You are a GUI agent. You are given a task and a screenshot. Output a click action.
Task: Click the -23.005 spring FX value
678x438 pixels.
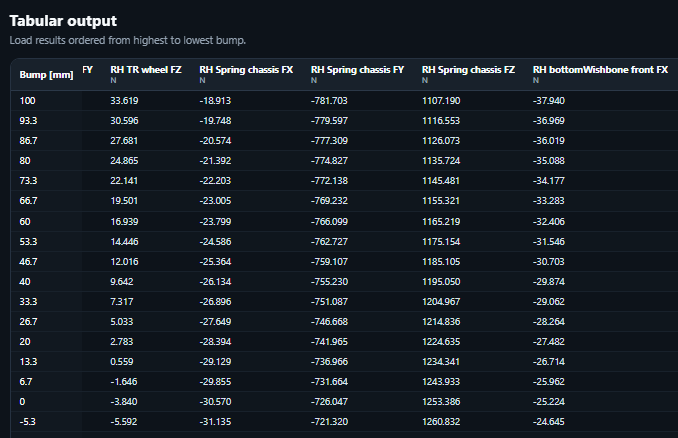coord(215,201)
